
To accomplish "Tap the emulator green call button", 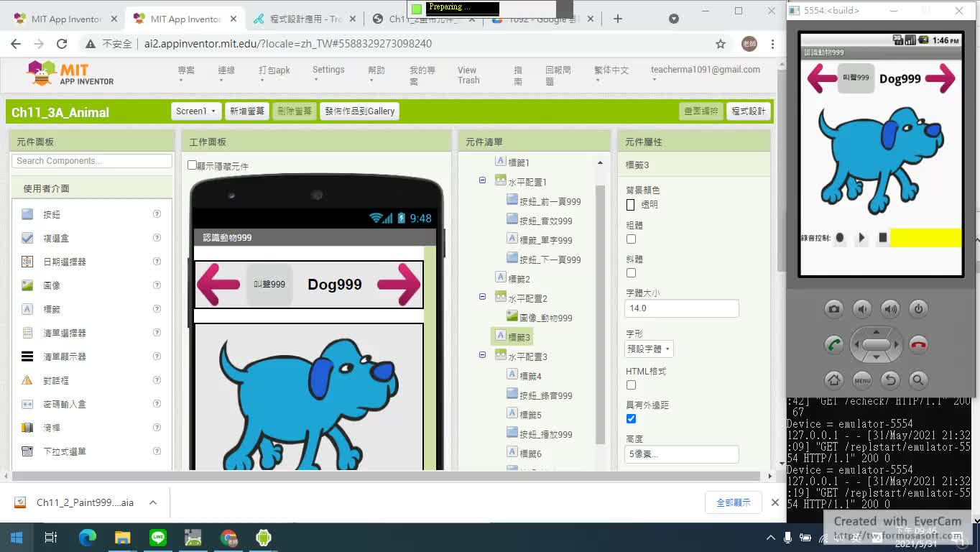I will click(833, 344).
